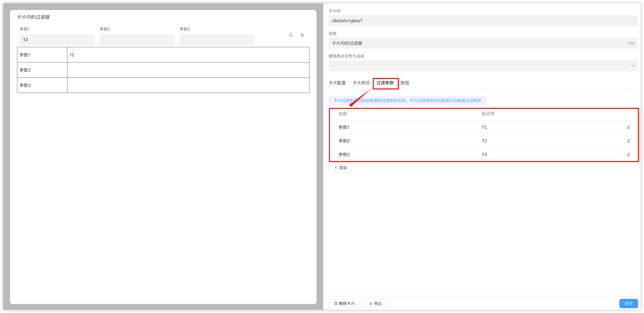Image resolution: width=644 pixels, height=313 pixels.
Task: Focus the 参数3 filter input field
Action: coord(217,40)
